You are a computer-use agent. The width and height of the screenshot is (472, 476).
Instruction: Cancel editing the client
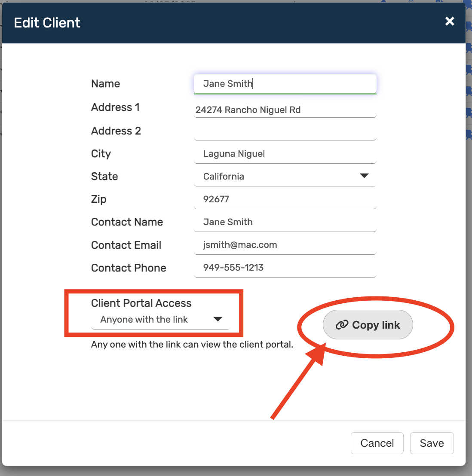click(377, 443)
